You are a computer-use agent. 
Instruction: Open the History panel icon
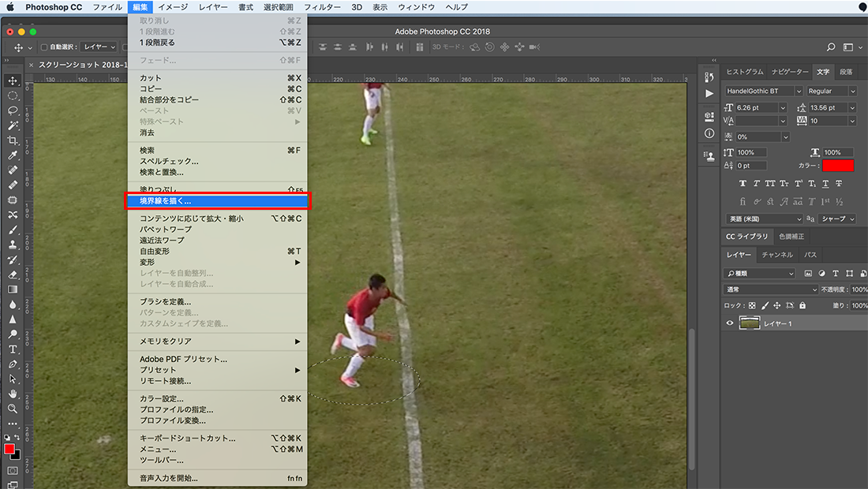(x=709, y=78)
